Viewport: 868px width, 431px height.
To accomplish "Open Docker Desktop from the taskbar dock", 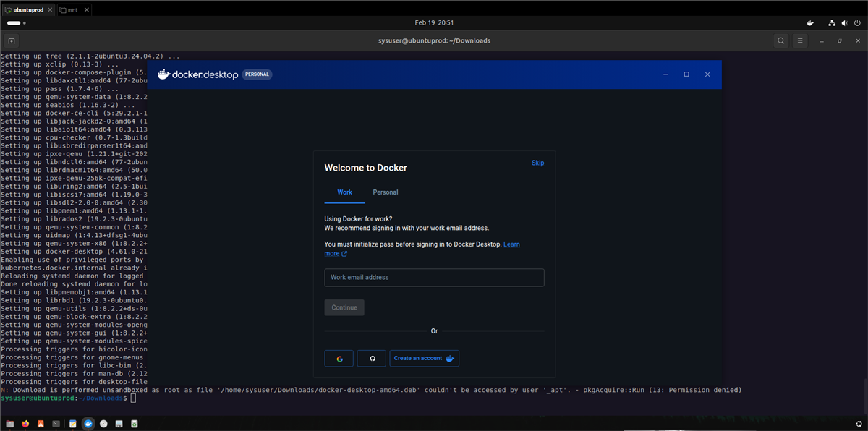I will click(88, 424).
